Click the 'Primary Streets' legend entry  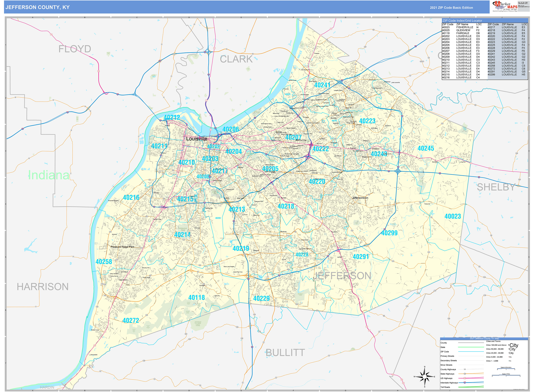click(447, 356)
